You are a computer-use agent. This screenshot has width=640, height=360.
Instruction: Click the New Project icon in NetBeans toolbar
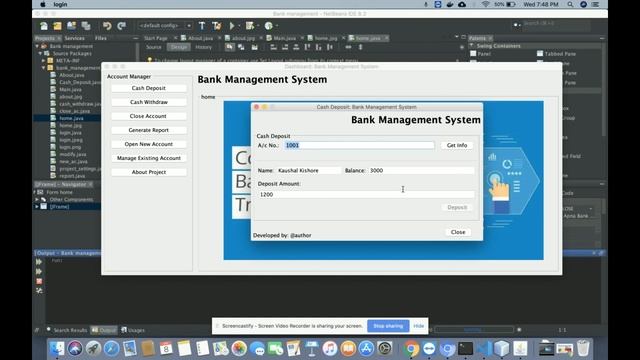(57, 26)
